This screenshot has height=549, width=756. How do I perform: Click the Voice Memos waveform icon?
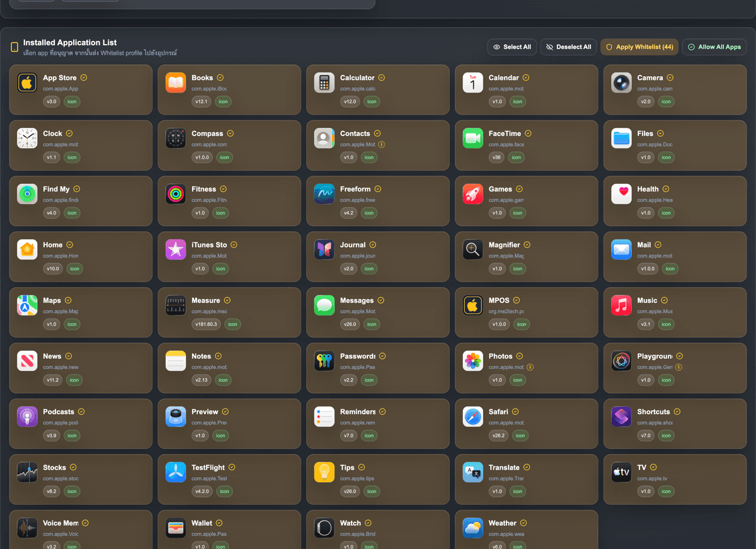[x=27, y=528]
